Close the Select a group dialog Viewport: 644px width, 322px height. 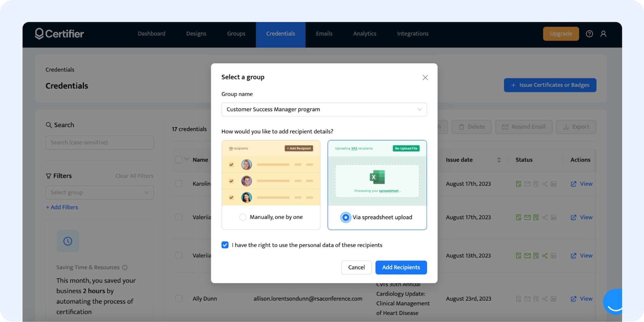click(x=425, y=77)
